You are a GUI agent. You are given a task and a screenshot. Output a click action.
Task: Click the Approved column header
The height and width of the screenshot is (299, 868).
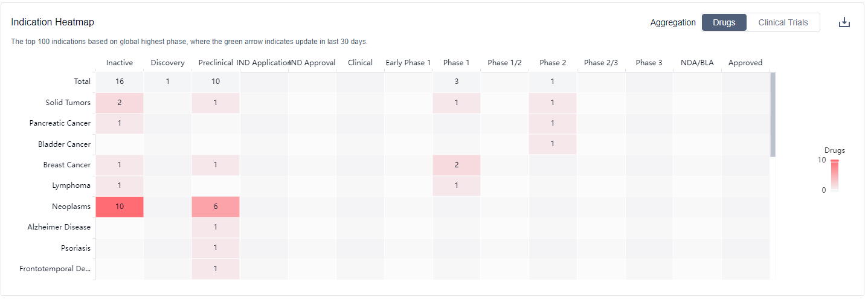pyautogui.click(x=745, y=63)
